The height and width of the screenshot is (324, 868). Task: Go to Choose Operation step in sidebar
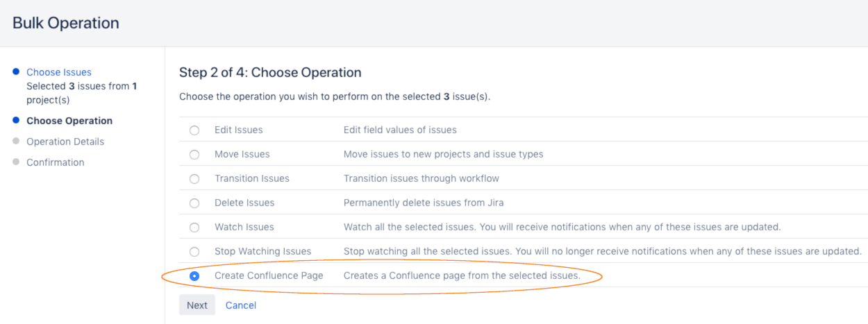(69, 121)
